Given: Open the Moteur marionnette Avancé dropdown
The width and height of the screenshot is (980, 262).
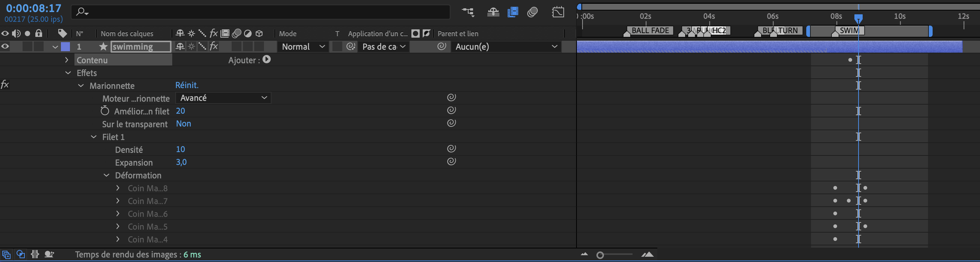Looking at the screenshot, I should coord(223,98).
